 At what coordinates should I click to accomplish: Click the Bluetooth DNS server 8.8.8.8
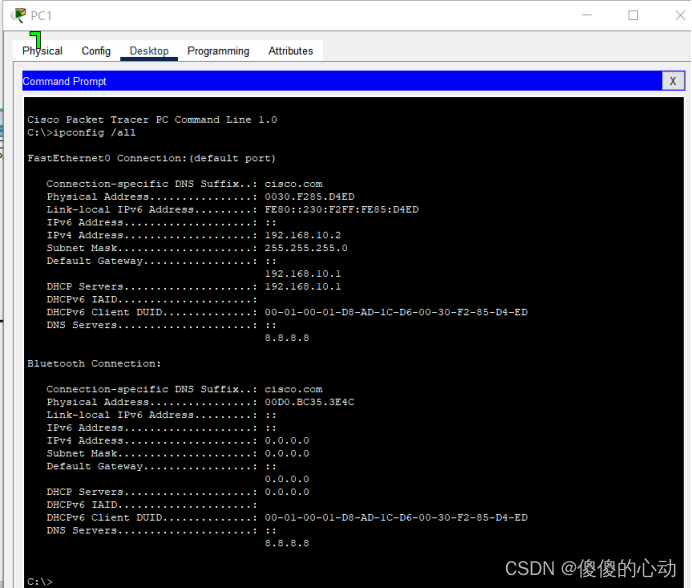[x=287, y=543]
